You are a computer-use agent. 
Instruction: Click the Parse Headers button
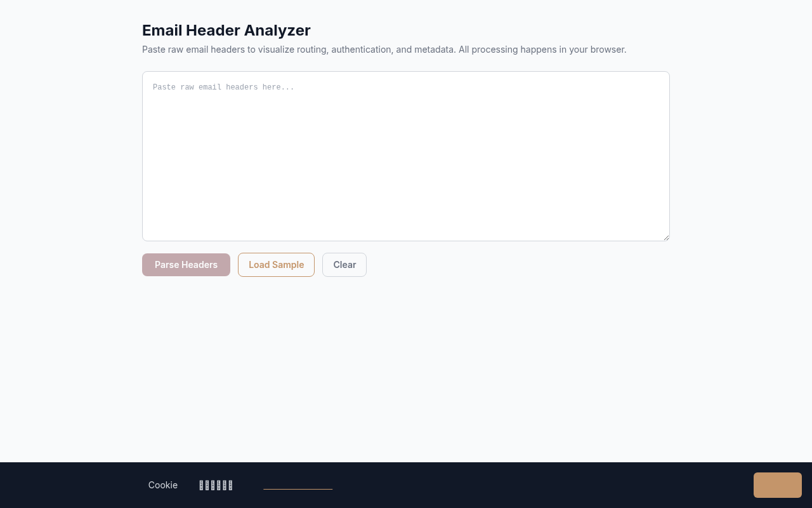[x=186, y=265]
